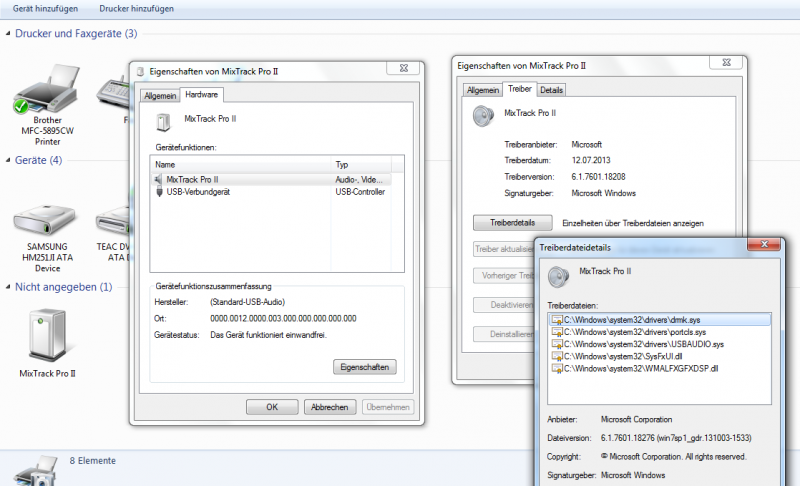The height and width of the screenshot is (486, 800).
Task: Click the SysFxUI.dll file icon
Action: click(557, 356)
